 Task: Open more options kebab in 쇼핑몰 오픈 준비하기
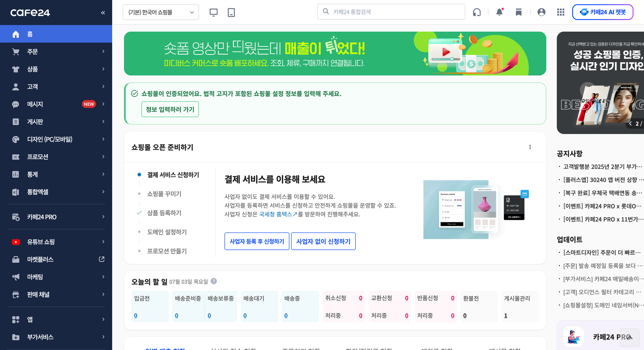[530, 147]
